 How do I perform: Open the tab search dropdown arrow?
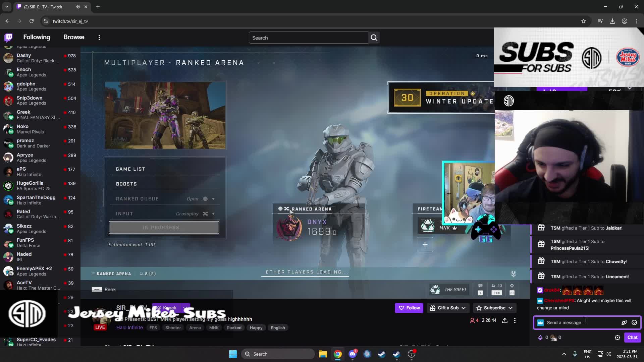(6, 7)
